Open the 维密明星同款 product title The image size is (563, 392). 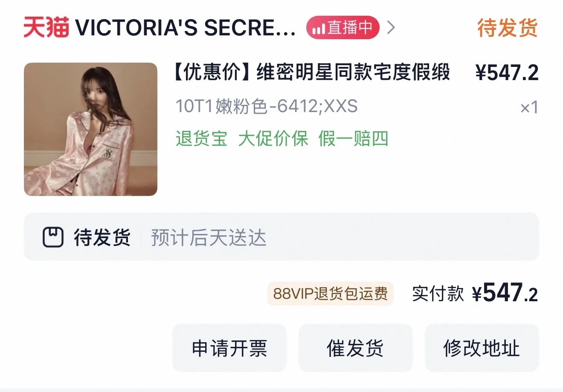pyautogui.click(x=311, y=72)
